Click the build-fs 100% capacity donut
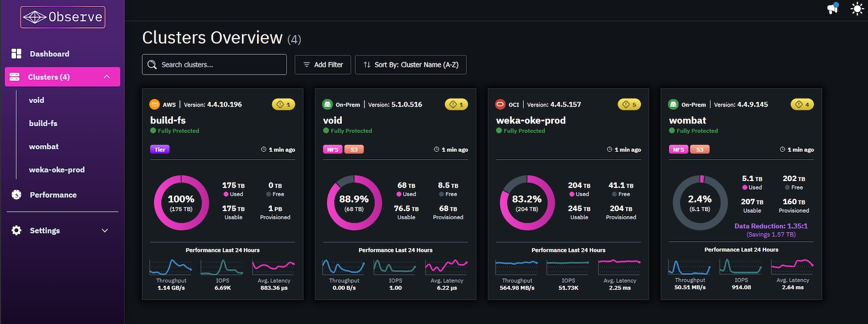 [181, 202]
